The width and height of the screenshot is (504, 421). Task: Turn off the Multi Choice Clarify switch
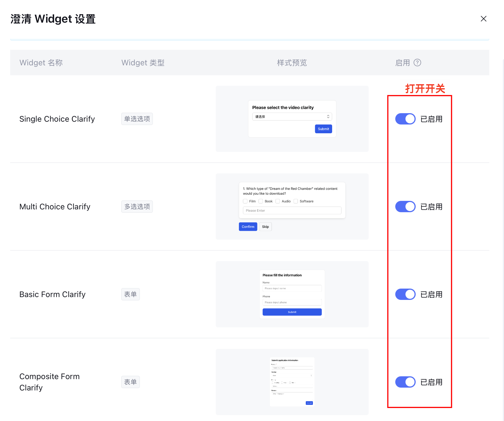(x=405, y=207)
